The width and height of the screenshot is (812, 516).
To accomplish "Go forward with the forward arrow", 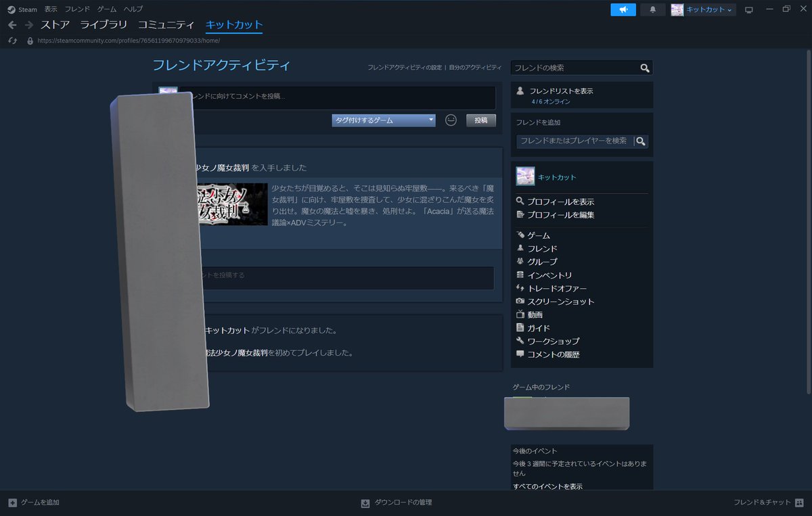I will [x=29, y=25].
